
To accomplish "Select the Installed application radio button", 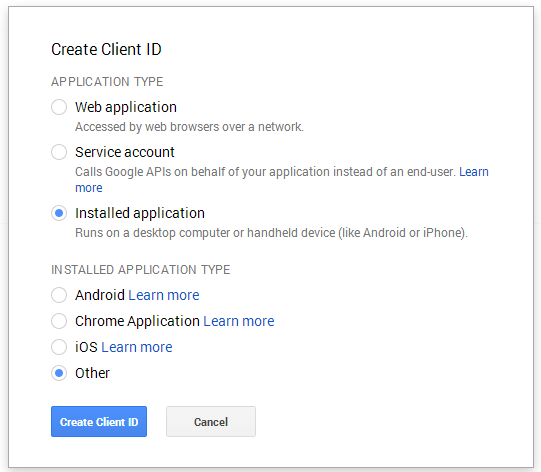I will [x=59, y=213].
